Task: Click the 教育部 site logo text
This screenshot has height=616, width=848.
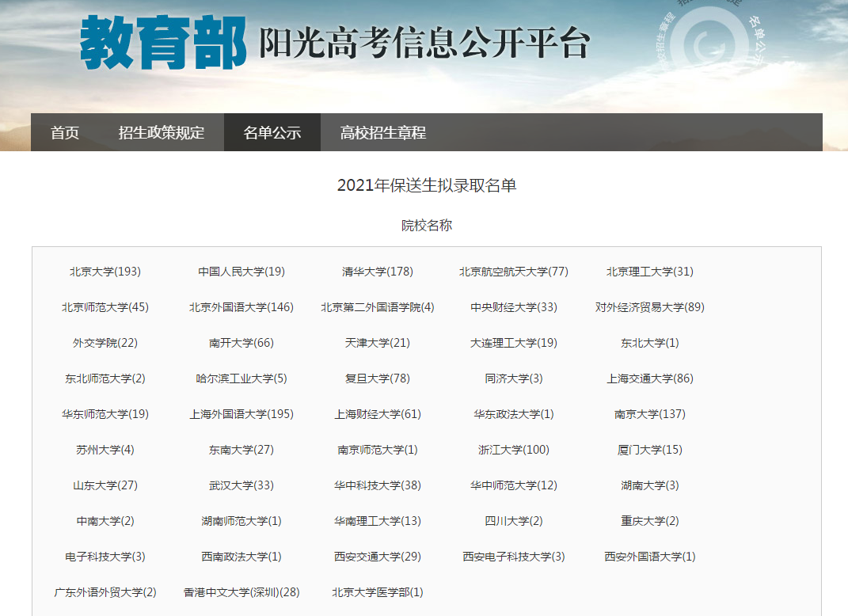Action: point(163,43)
